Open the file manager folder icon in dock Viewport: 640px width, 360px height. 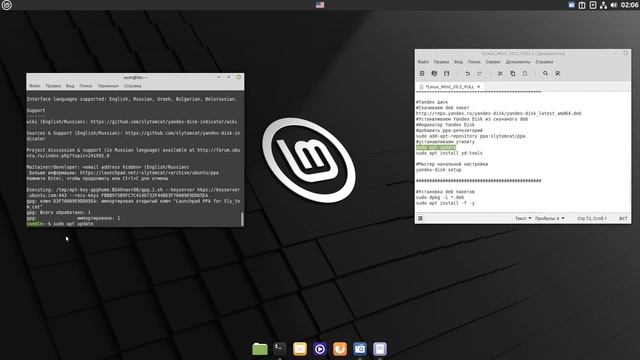(x=260, y=349)
